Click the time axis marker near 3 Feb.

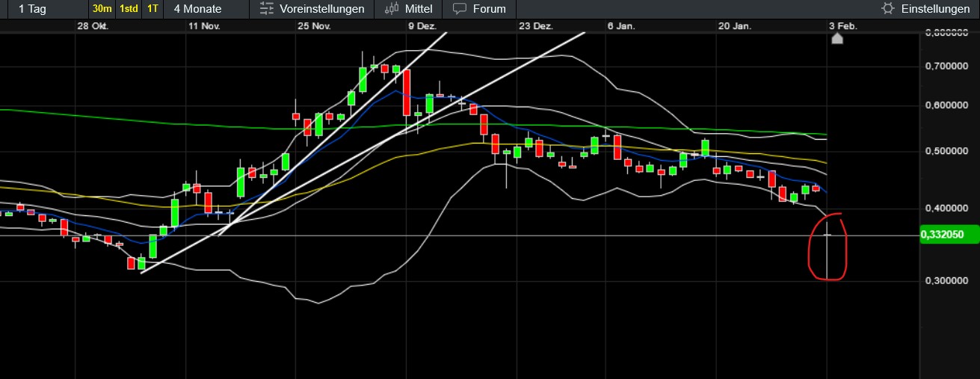[x=837, y=38]
